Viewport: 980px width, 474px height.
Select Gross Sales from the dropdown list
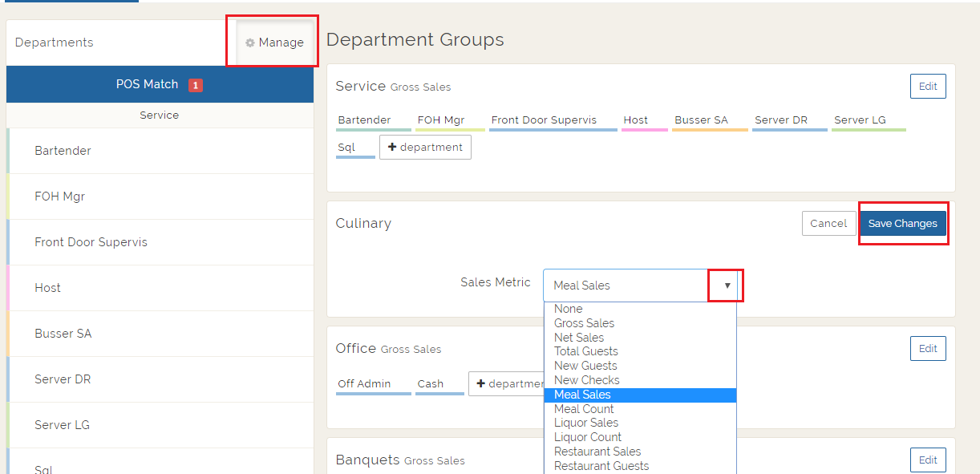[x=584, y=323]
